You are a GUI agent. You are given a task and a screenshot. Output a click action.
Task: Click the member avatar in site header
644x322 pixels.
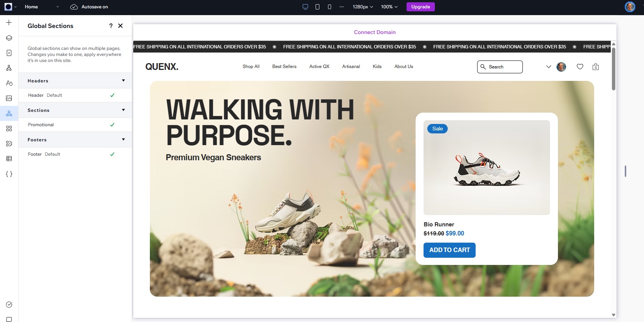[561, 67]
